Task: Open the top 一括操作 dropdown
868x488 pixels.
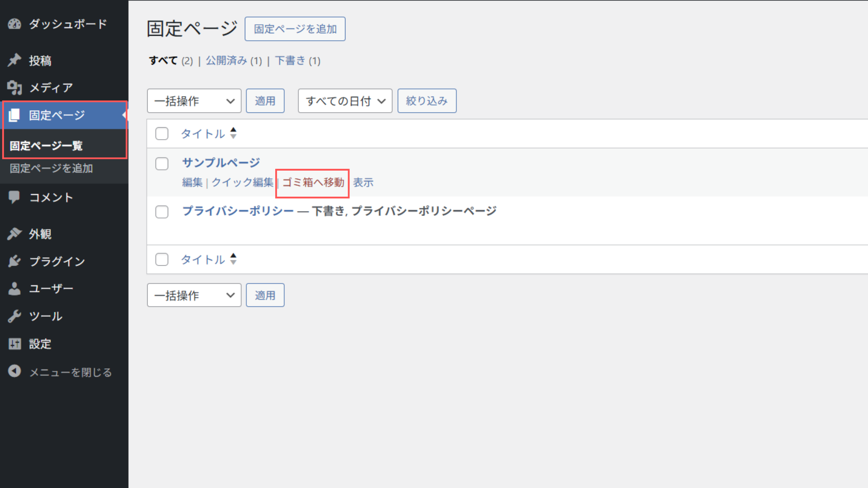Action: click(194, 101)
